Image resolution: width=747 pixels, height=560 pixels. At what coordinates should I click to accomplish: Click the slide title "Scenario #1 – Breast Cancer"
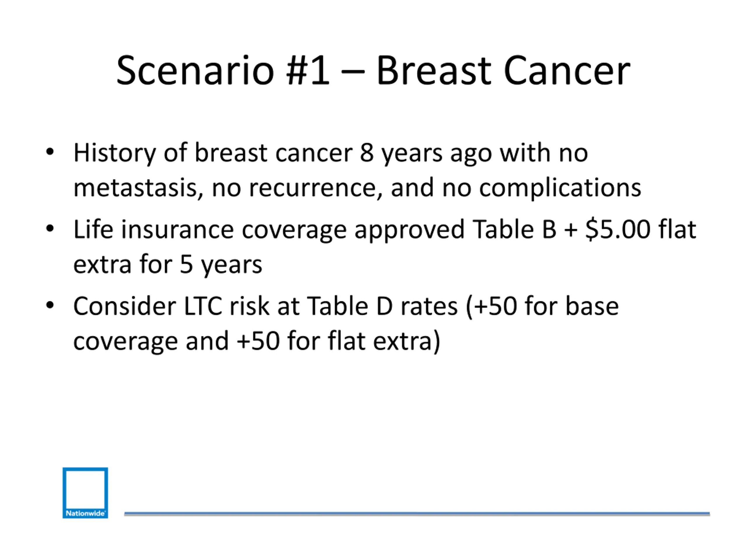click(x=373, y=71)
